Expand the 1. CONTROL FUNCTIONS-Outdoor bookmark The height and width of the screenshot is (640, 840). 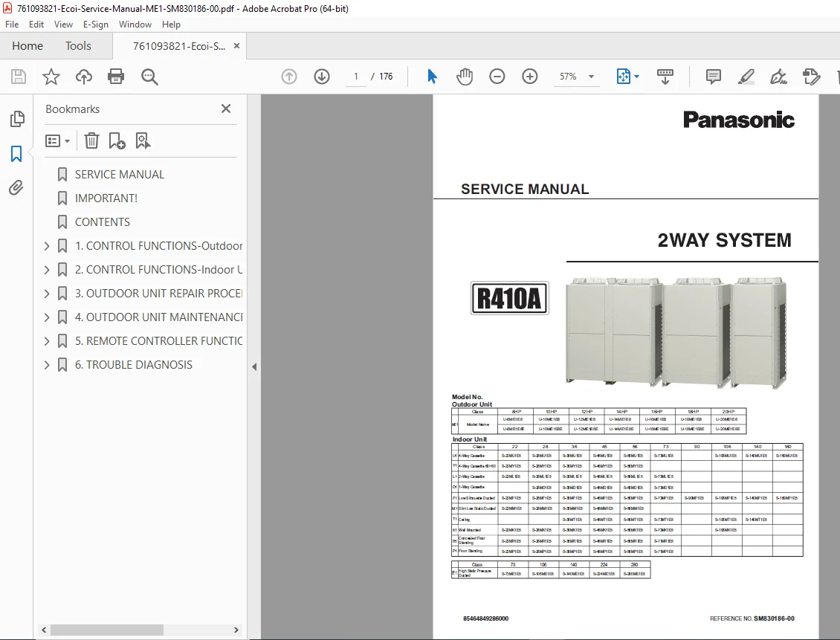[x=47, y=246]
